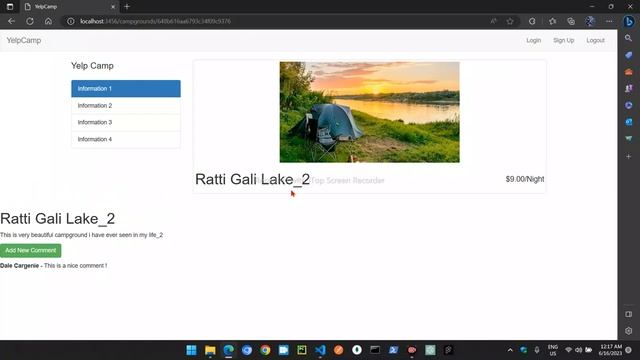This screenshot has height=360, width=640.
Task: Open the Tools icon in Edge sidebar
Action: tap(629, 72)
